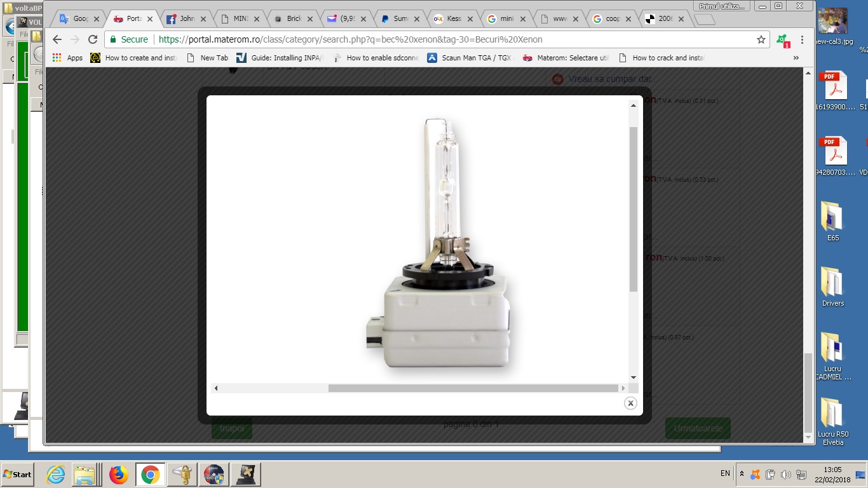
Task: Click the green extension icon with badge
Action: 783,40
